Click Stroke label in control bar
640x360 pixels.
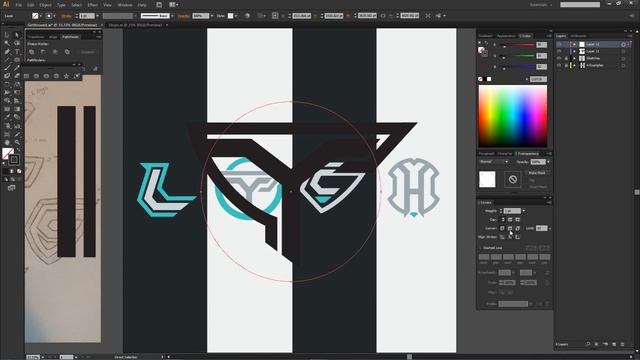(67, 16)
